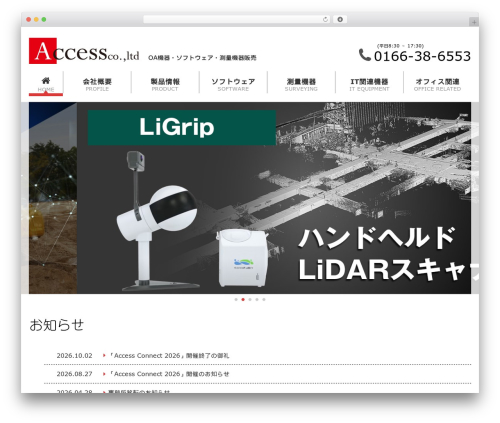The height and width of the screenshot is (423, 500).
Task: Click the red close window button
Action: [x=29, y=20]
